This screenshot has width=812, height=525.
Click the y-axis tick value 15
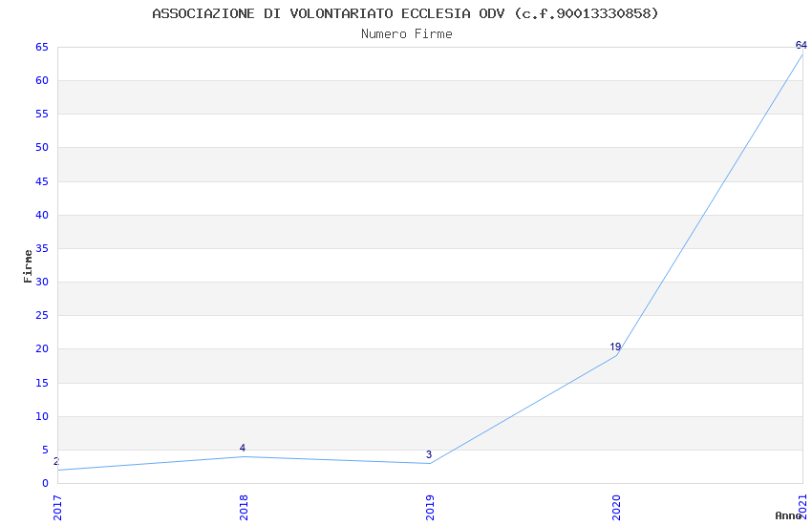tap(42, 384)
